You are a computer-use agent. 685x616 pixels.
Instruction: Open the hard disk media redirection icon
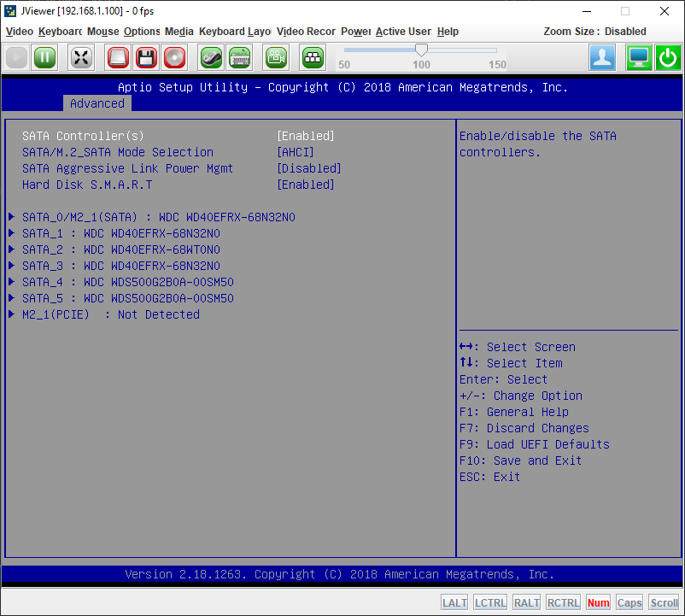click(x=118, y=57)
